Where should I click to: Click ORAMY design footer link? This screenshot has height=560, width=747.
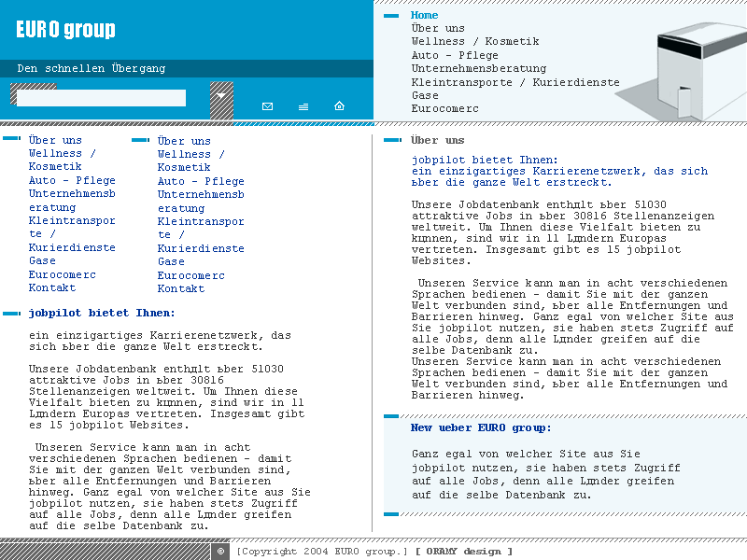coord(464,552)
